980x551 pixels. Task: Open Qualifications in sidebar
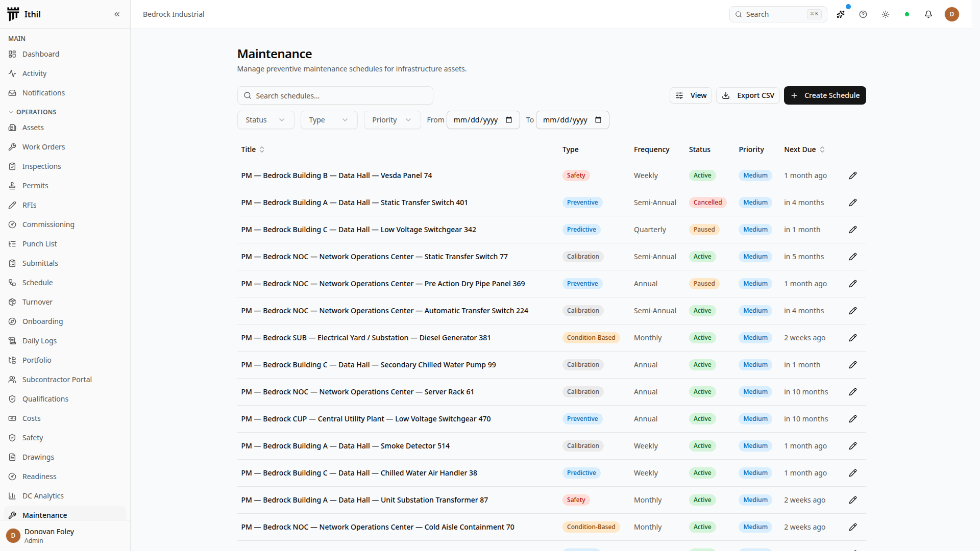65,399
